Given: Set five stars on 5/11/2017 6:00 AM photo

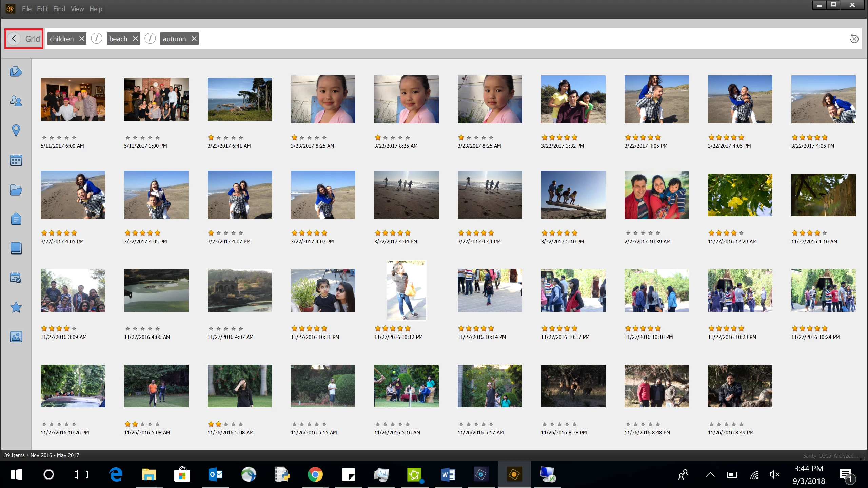Looking at the screenshot, I should pos(74,138).
